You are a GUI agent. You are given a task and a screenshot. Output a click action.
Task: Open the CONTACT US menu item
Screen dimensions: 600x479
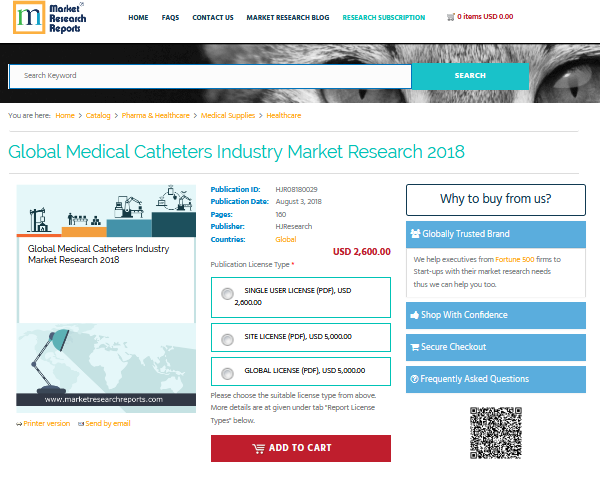pyautogui.click(x=213, y=18)
